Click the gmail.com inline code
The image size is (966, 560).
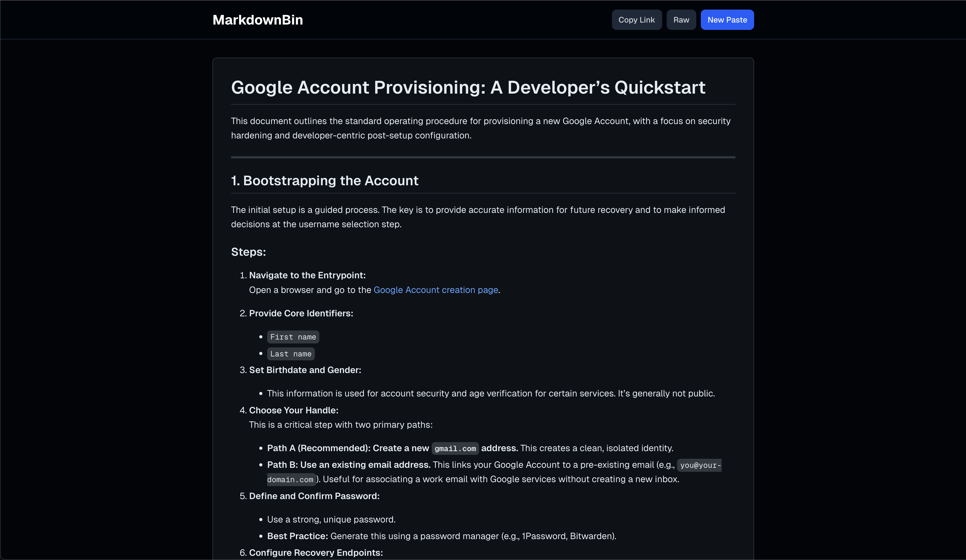pyautogui.click(x=455, y=449)
